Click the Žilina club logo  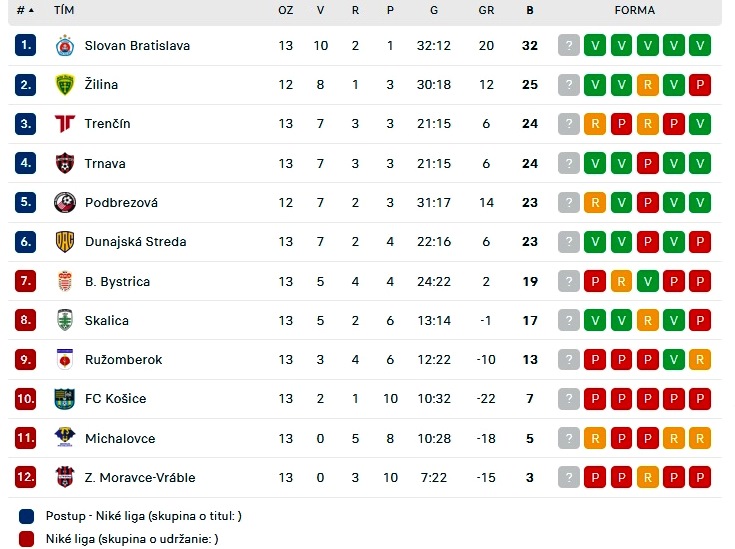65,85
